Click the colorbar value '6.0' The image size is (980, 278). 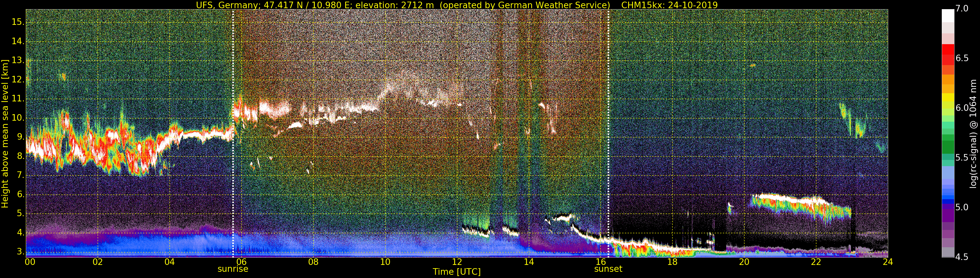pos(962,108)
